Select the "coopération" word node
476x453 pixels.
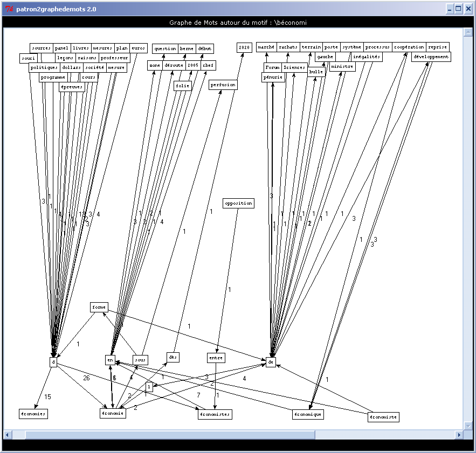click(409, 47)
